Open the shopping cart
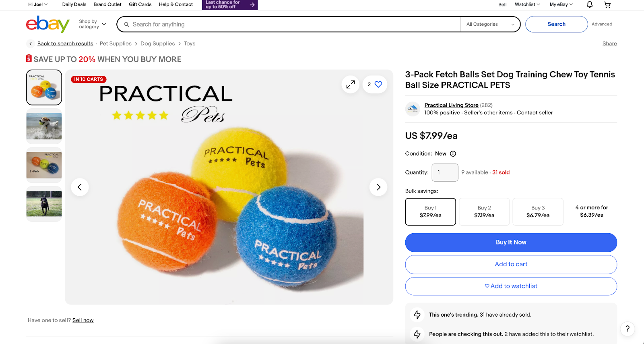This screenshot has width=644, height=344. point(607,4)
